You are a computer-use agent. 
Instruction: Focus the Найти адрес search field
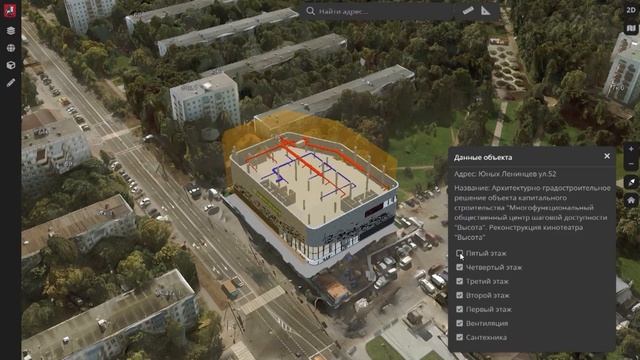click(384, 11)
